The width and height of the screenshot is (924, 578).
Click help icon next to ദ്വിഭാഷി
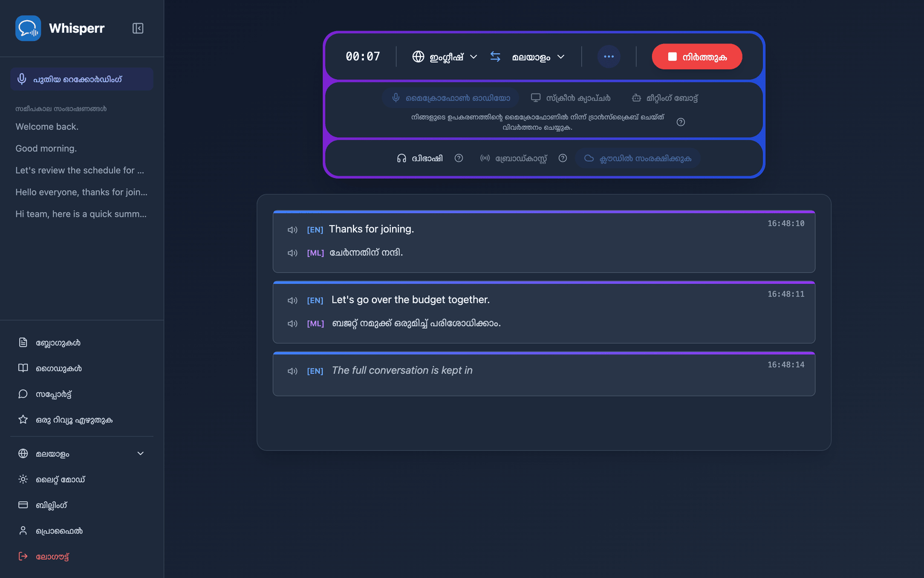pos(459,158)
